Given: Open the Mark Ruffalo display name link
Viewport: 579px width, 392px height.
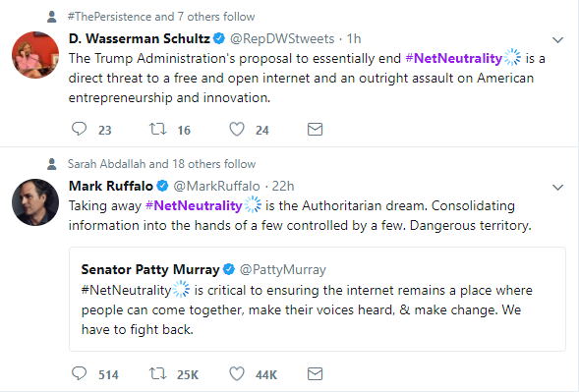Looking at the screenshot, I should tap(111, 186).
